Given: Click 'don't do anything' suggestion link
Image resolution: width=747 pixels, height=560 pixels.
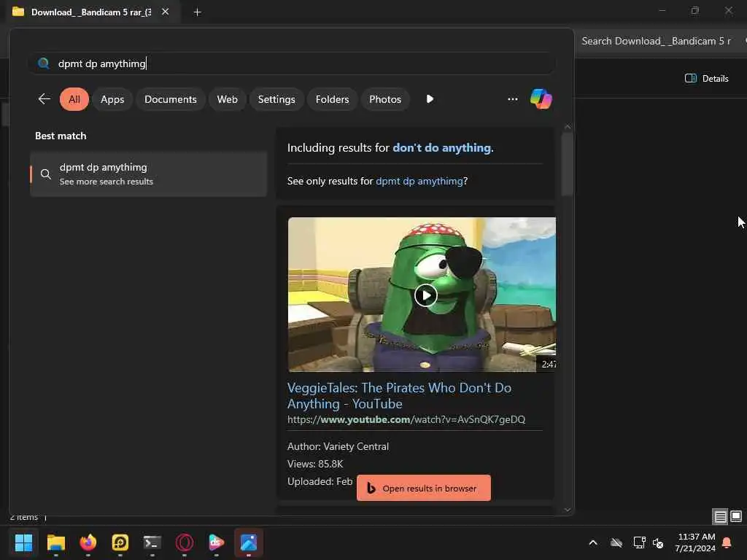Looking at the screenshot, I should [x=441, y=147].
